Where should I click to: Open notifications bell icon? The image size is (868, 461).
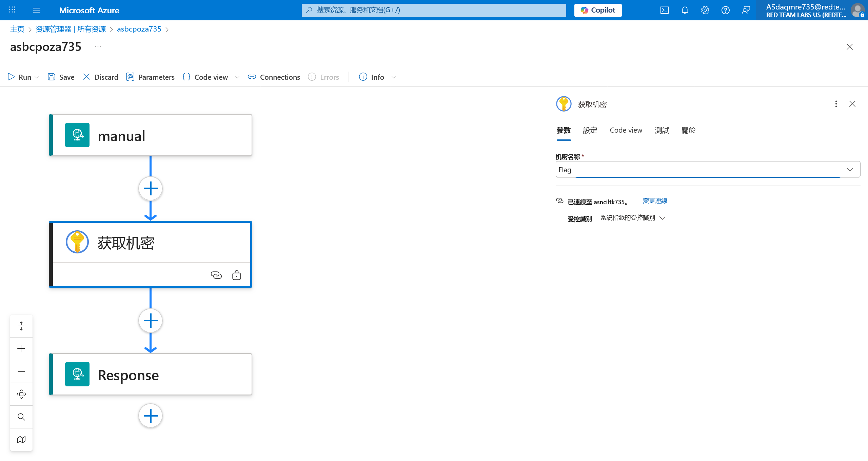click(685, 10)
